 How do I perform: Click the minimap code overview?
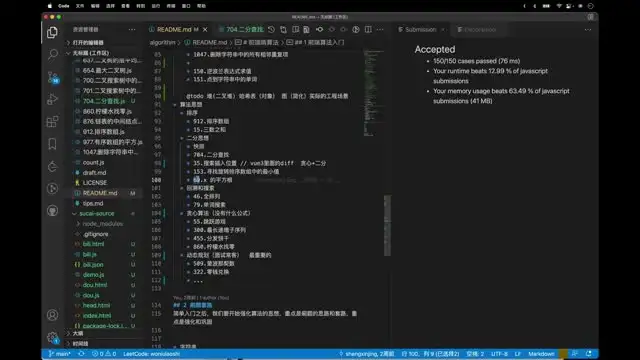373,93
